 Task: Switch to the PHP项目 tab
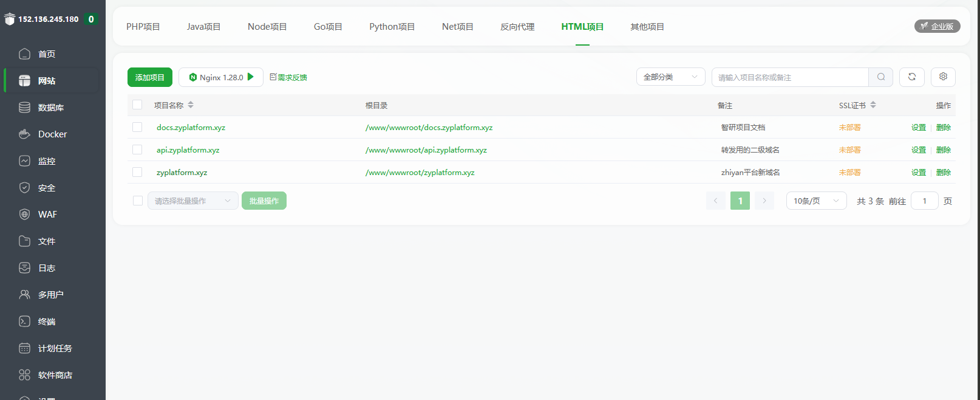(143, 27)
